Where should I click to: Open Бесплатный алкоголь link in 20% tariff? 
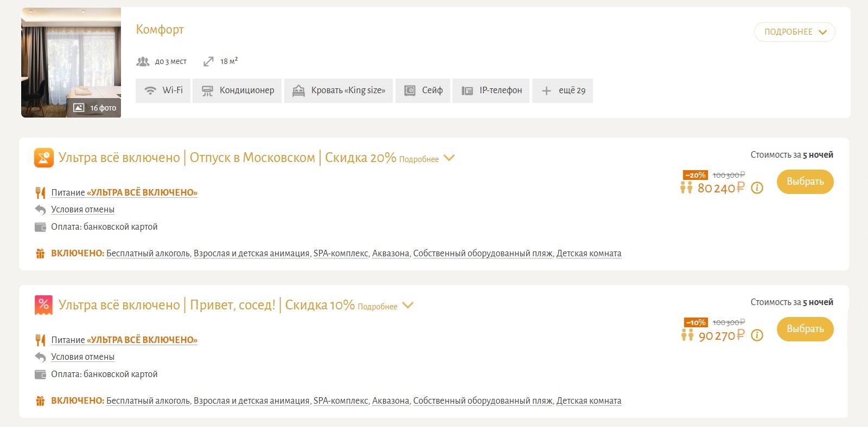click(148, 254)
